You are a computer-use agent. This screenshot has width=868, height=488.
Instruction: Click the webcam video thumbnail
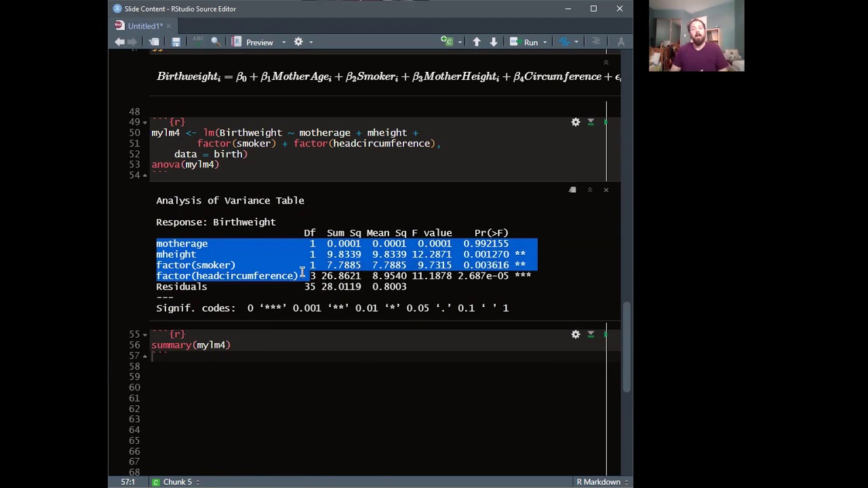click(x=696, y=36)
